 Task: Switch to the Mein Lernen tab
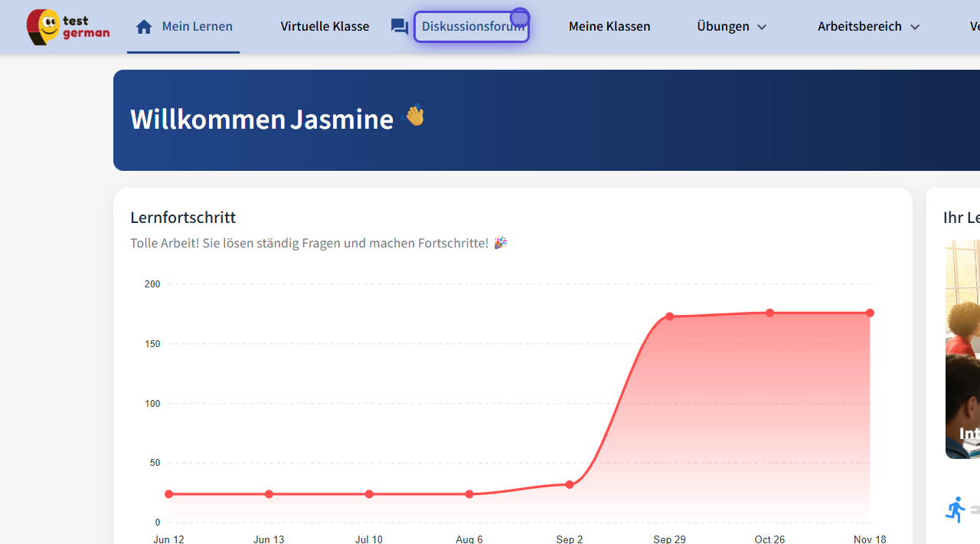(x=197, y=26)
